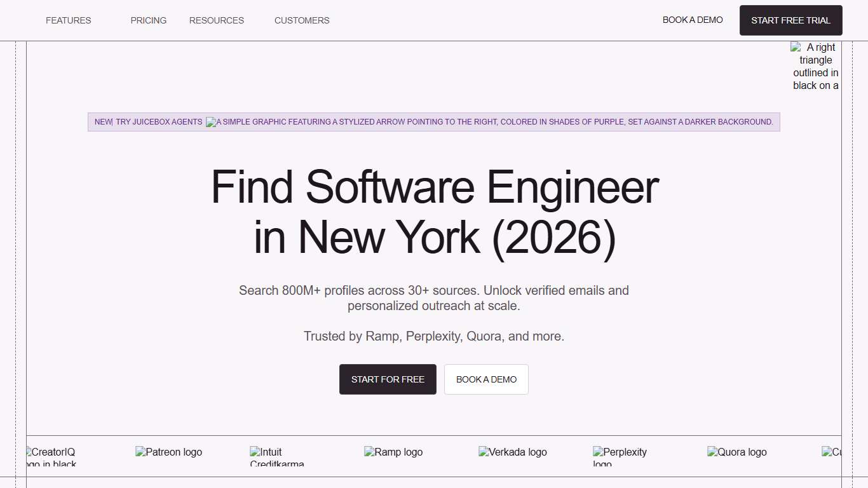Open the CUSTOMERS dropdown
Screen dimensions: 868x488
pyautogui.click(x=302, y=20)
